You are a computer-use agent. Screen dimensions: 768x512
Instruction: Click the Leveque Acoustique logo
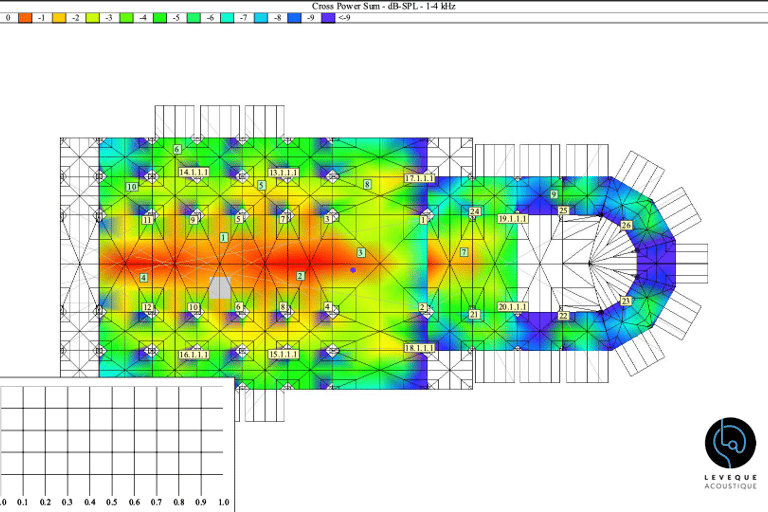pyautogui.click(x=730, y=442)
